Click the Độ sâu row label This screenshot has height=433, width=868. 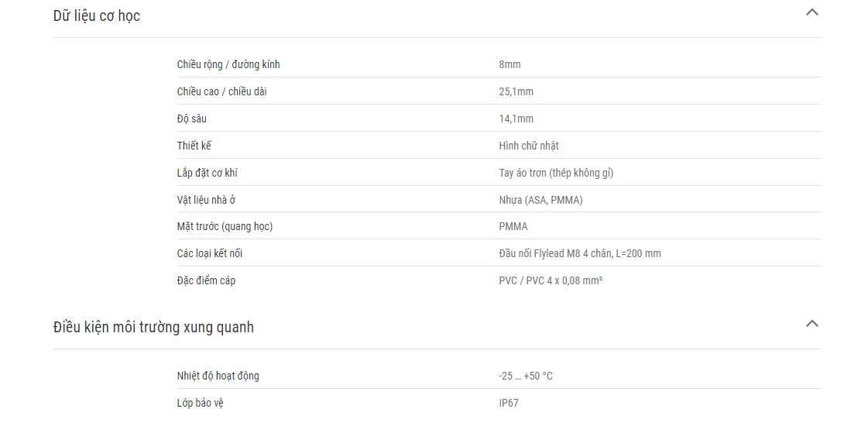click(x=191, y=119)
